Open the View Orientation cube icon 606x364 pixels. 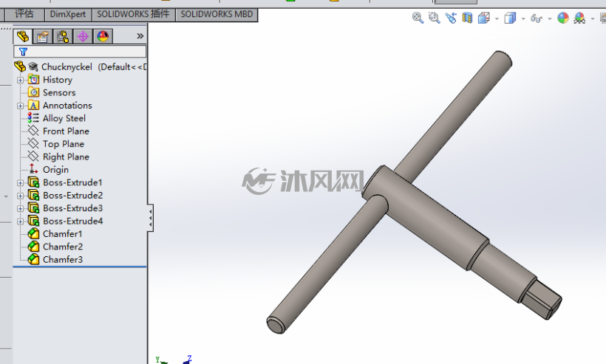tap(484, 18)
